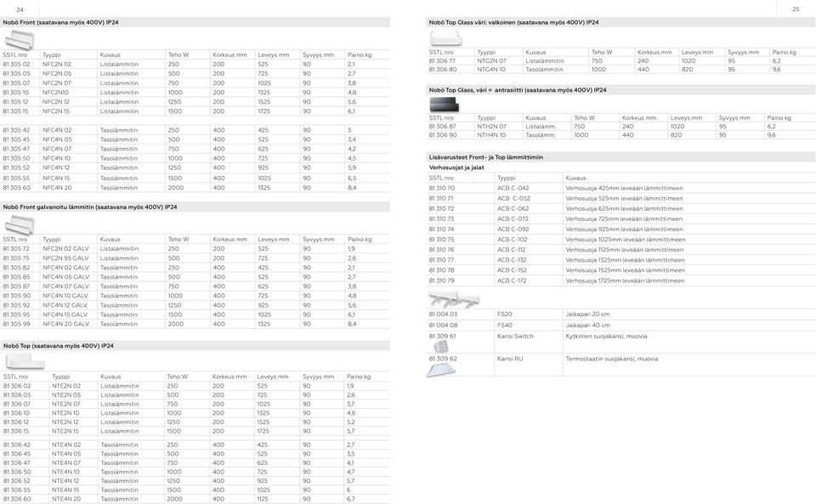Viewport: 816px width, 504px height.
Task: Click SSTL number '81 306 02'
Action: click(17, 386)
